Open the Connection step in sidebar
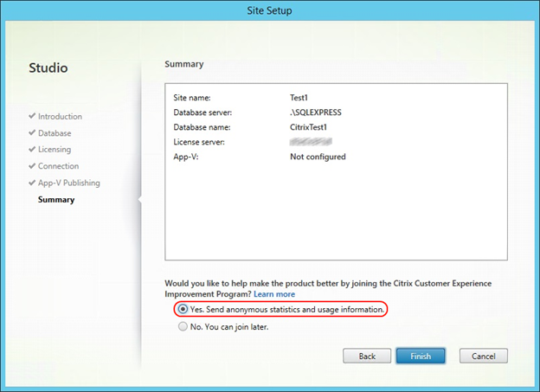 (58, 166)
